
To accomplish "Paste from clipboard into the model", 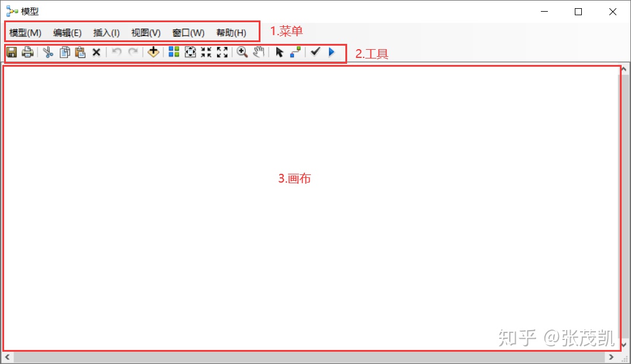I will pyautogui.click(x=81, y=52).
